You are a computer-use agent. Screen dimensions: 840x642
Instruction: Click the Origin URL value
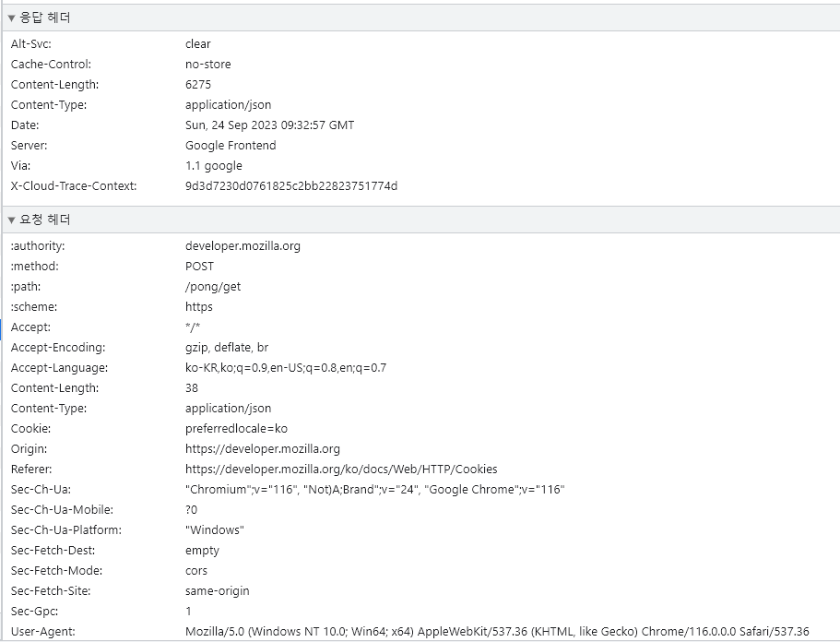point(263,449)
